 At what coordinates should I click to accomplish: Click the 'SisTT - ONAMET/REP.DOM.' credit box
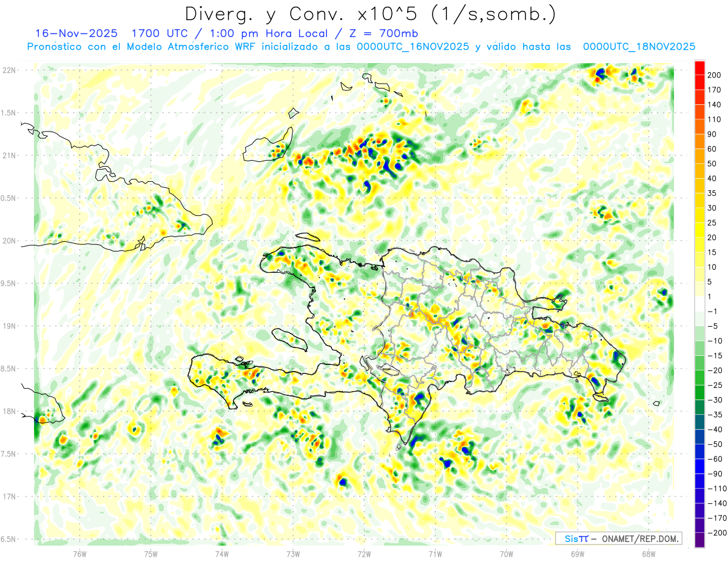pos(618,538)
